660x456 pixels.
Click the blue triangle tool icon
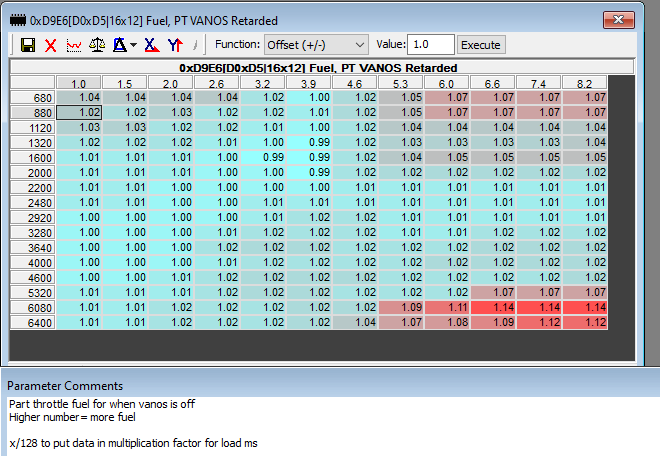pos(119,45)
